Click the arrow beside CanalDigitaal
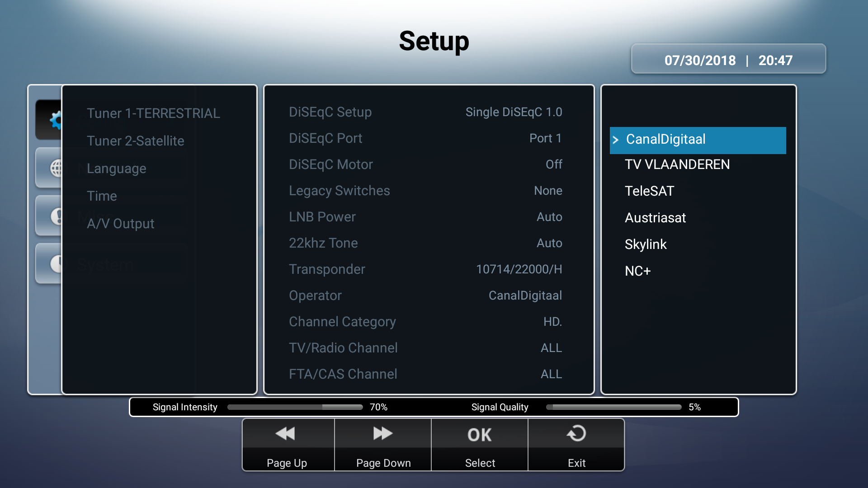Viewport: 868px width, 488px height. (x=616, y=140)
